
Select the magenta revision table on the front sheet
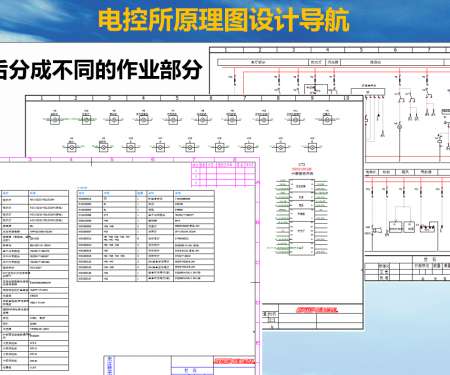tap(223, 174)
